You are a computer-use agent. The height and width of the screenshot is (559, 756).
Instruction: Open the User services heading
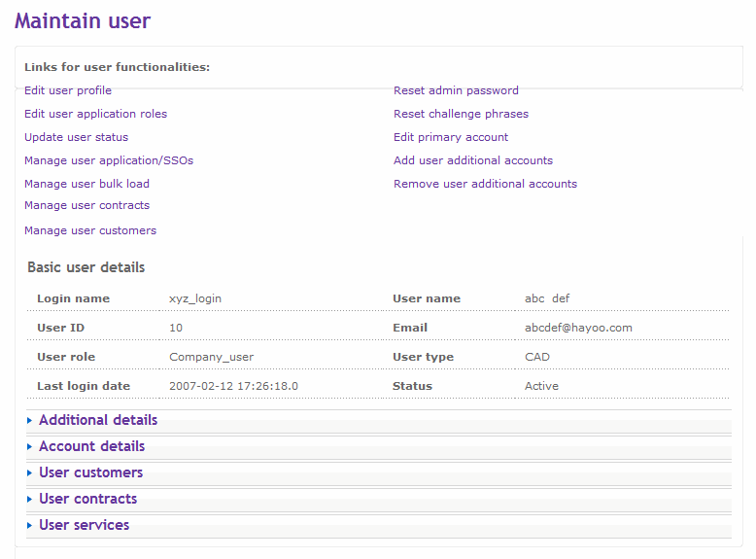(x=85, y=525)
